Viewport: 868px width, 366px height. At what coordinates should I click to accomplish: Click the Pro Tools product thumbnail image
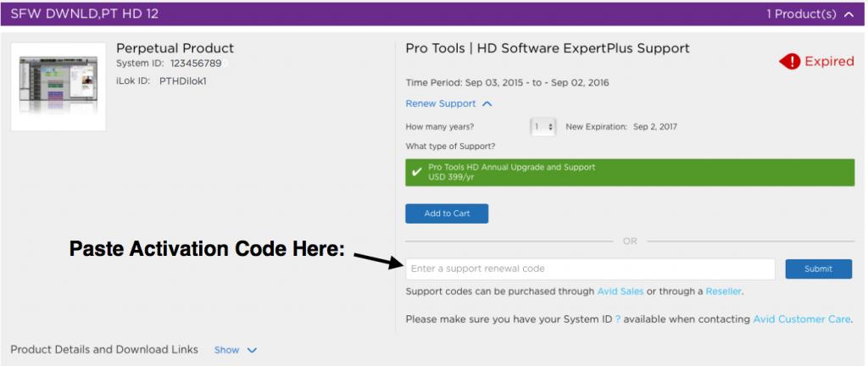[x=58, y=87]
